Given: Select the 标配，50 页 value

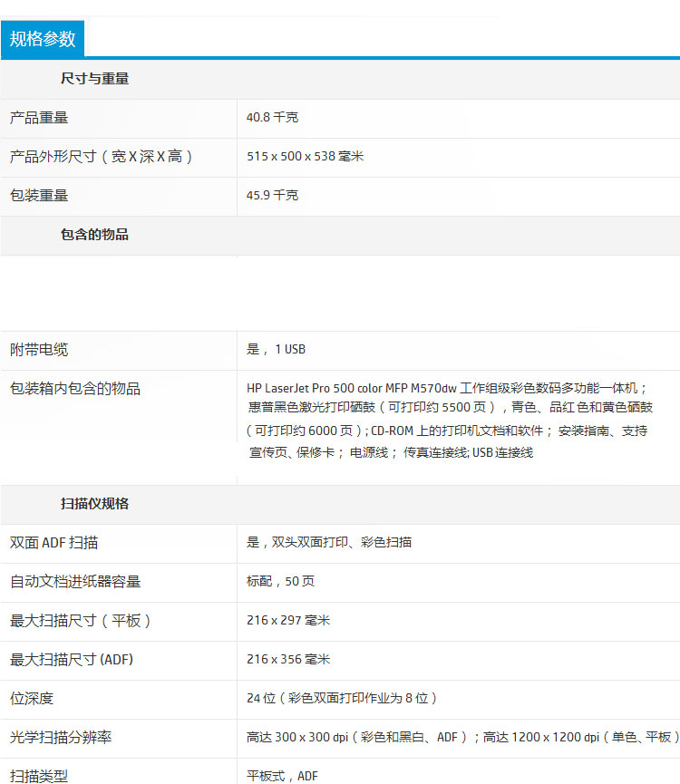Looking at the screenshot, I should pos(280,582).
